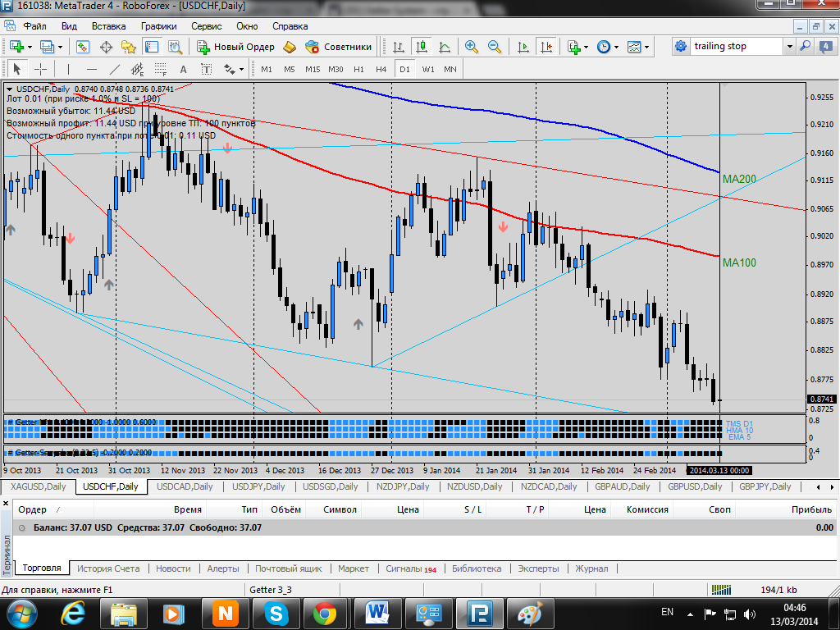Switch chart to Candlesticks mode
Image resolution: width=840 pixels, height=630 pixels.
[x=422, y=47]
